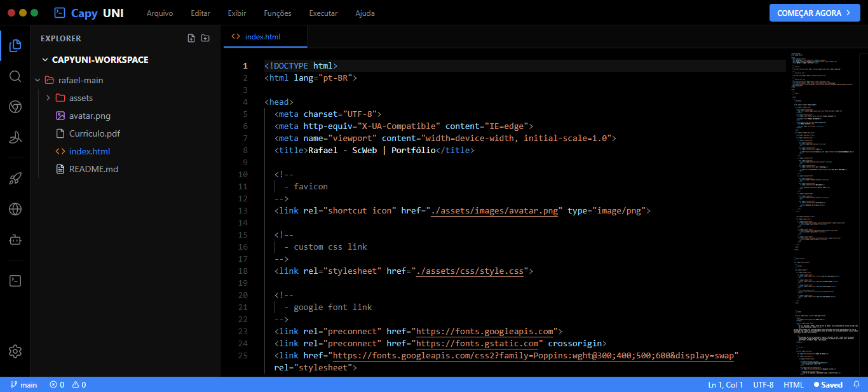Open README.md from the file tree
The image size is (868, 392).
click(93, 169)
